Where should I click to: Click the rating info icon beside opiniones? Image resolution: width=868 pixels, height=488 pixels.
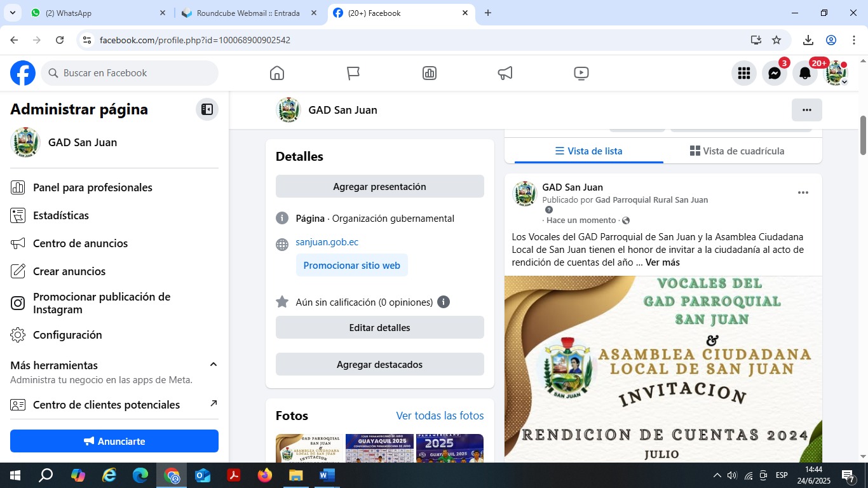(x=444, y=302)
